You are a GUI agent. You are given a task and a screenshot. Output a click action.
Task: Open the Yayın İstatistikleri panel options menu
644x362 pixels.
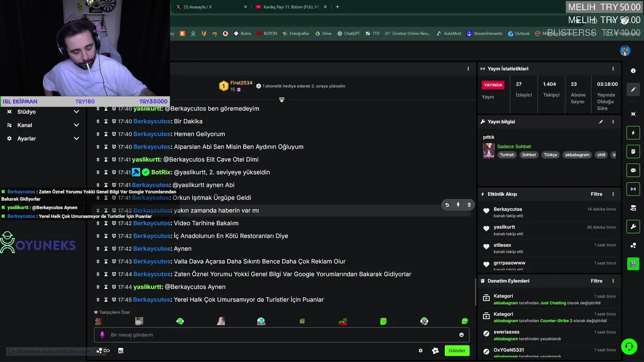tap(613, 69)
